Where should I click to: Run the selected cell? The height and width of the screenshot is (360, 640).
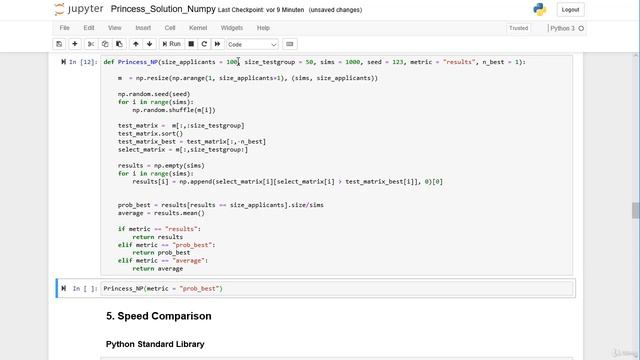(x=171, y=44)
